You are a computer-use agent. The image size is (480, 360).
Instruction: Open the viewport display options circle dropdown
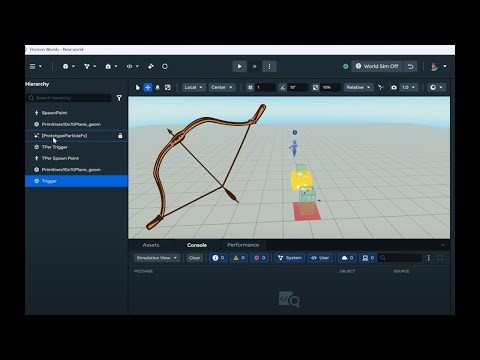[436, 87]
